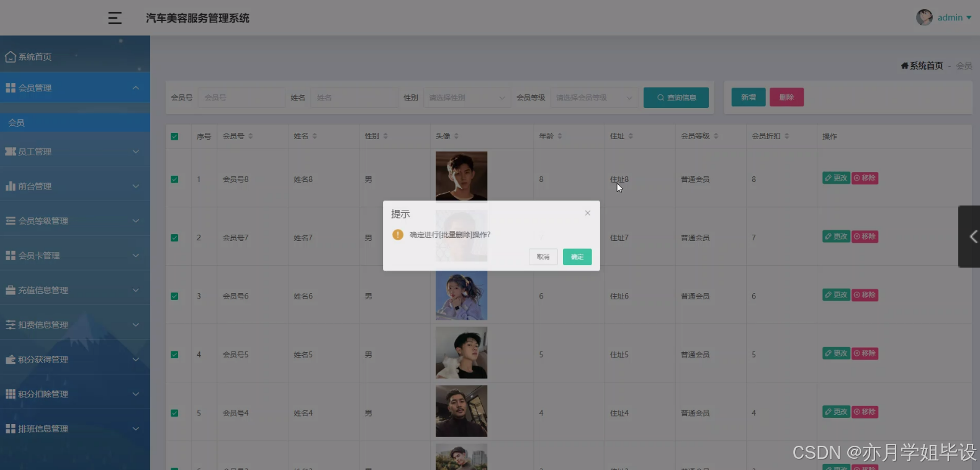
Task: Click the red 删除 button
Action: 786,97
